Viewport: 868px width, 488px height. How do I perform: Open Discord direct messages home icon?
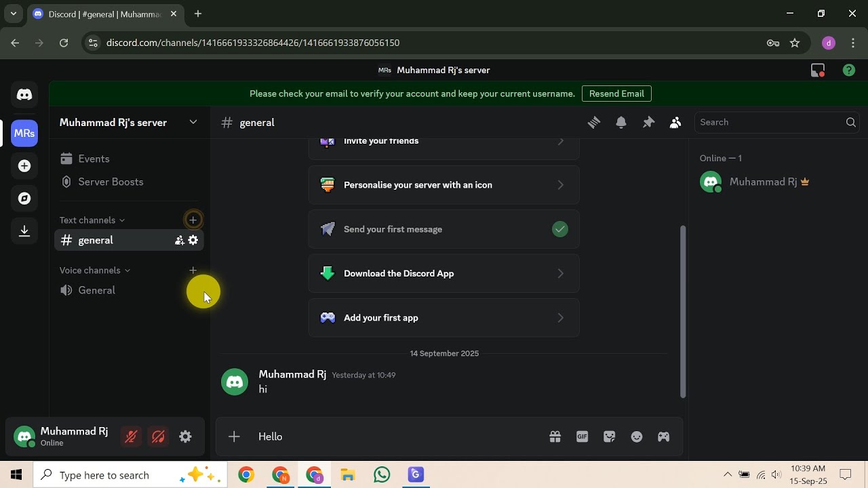point(24,95)
